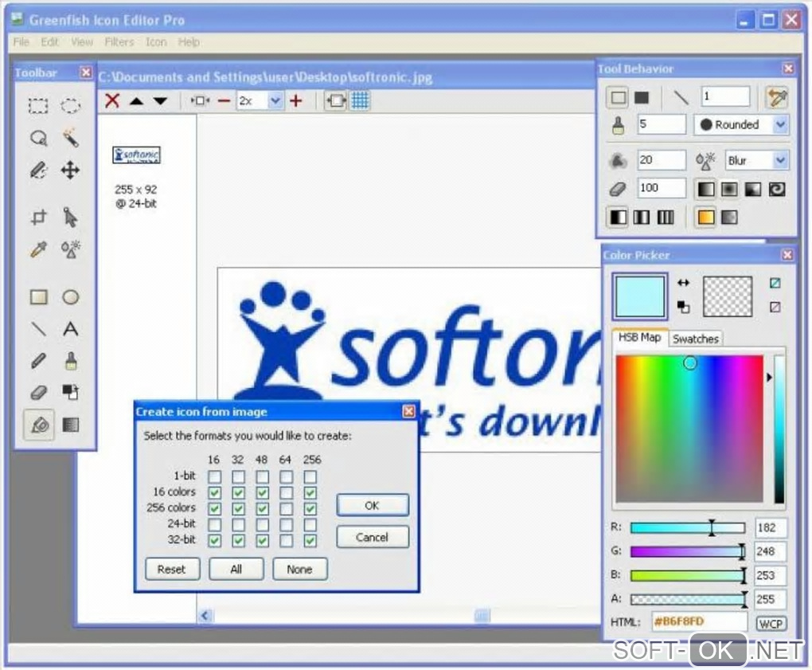This screenshot has height=670, width=812.
Task: Confirm the dialog with OK
Action: [373, 505]
